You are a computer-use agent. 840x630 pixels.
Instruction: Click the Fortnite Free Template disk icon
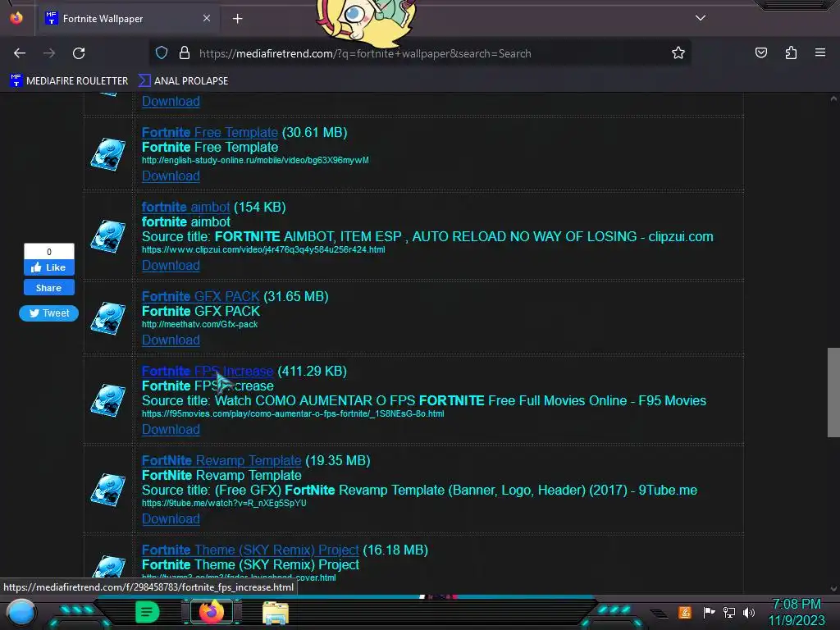(108, 154)
